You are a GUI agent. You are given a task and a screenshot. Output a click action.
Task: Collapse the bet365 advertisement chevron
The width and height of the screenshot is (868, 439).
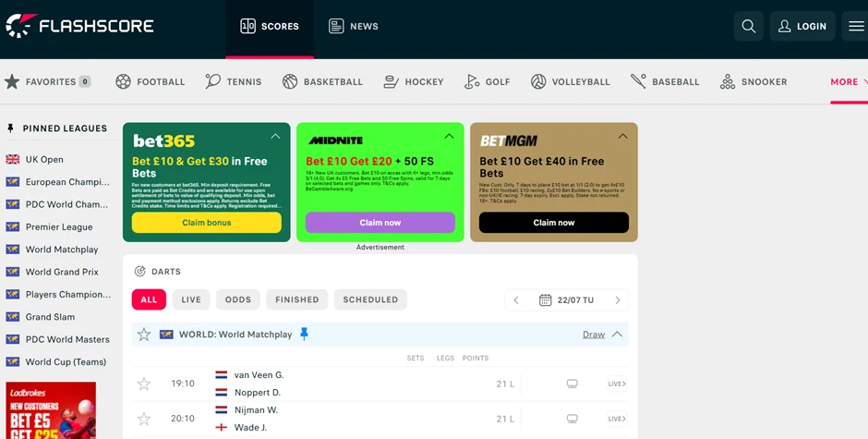point(275,137)
